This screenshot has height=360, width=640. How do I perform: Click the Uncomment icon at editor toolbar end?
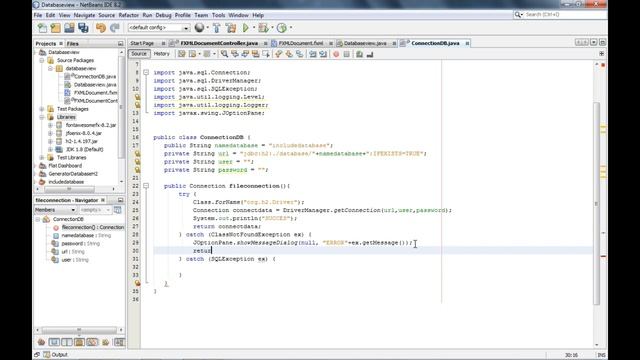(x=370, y=54)
